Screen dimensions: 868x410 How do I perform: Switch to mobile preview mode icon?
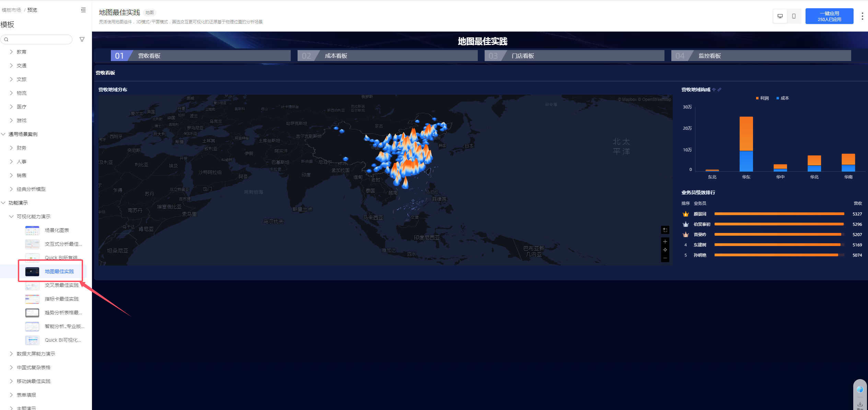[794, 16]
